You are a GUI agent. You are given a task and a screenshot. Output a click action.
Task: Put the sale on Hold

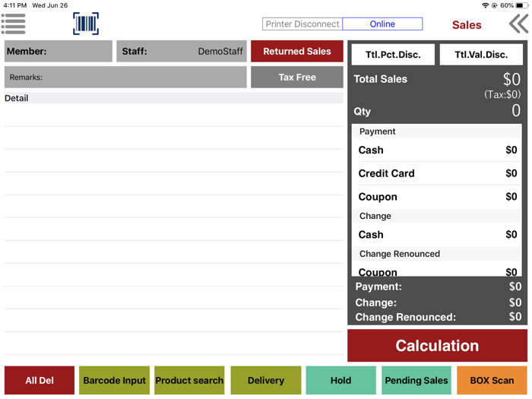(x=341, y=380)
